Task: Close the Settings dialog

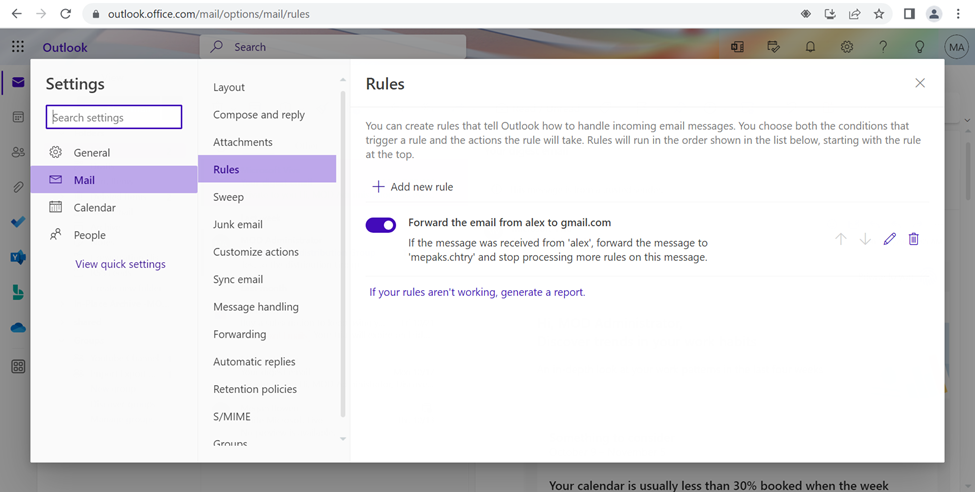Action: [920, 83]
